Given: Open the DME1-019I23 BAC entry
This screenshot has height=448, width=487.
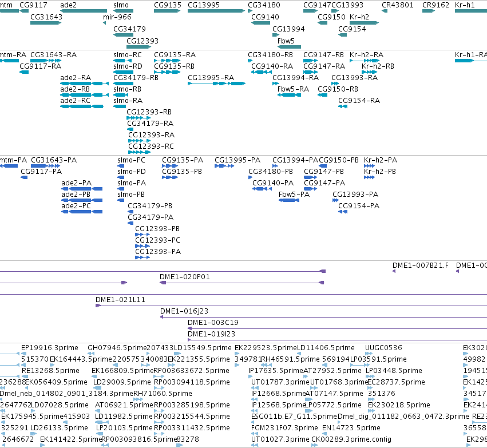Looking at the screenshot, I should point(337,340).
